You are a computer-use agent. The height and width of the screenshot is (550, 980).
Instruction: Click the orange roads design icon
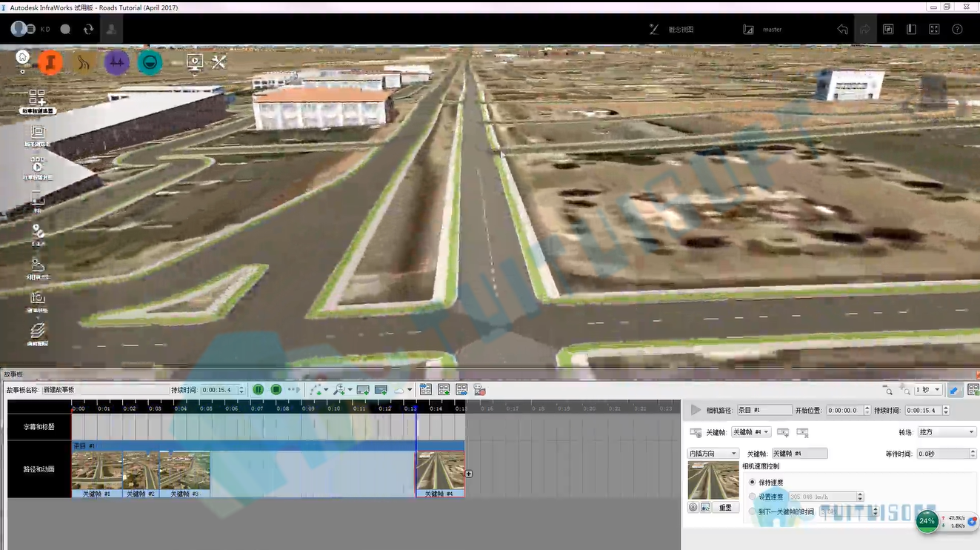coord(50,62)
